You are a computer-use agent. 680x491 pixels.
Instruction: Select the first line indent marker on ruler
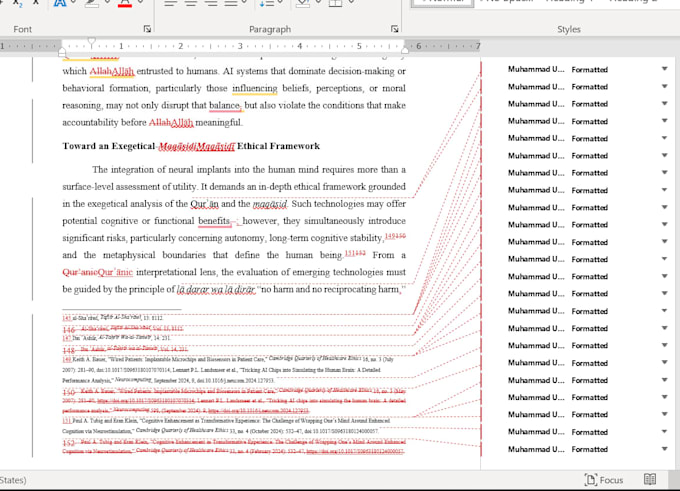coord(91,42)
